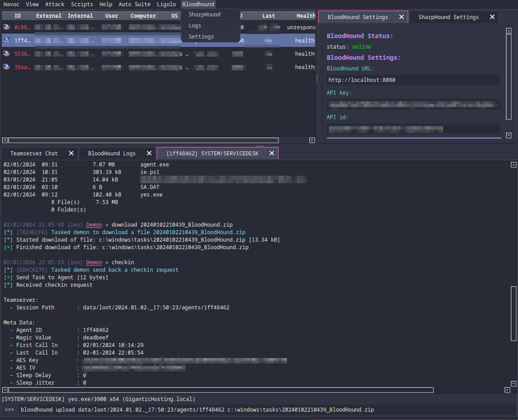This screenshot has height=420, width=518.
Task: Click the Demon link before checkin command
Action: pyautogui.click(x=94, y=262)
